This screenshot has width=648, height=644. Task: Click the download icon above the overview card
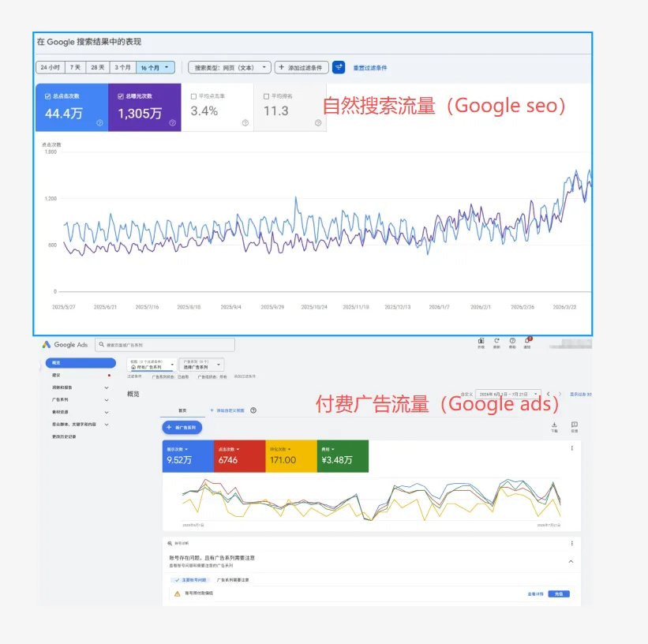click(x=554, y=425)
